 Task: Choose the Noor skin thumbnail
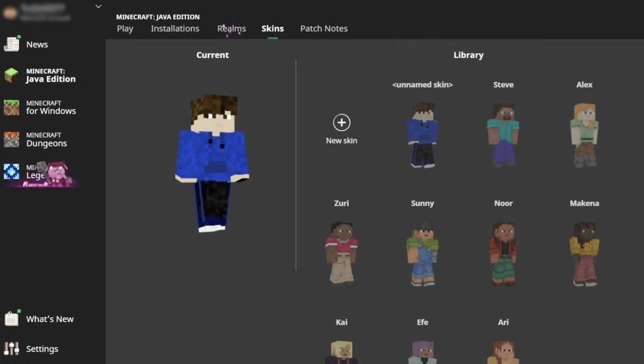[503, 254]
